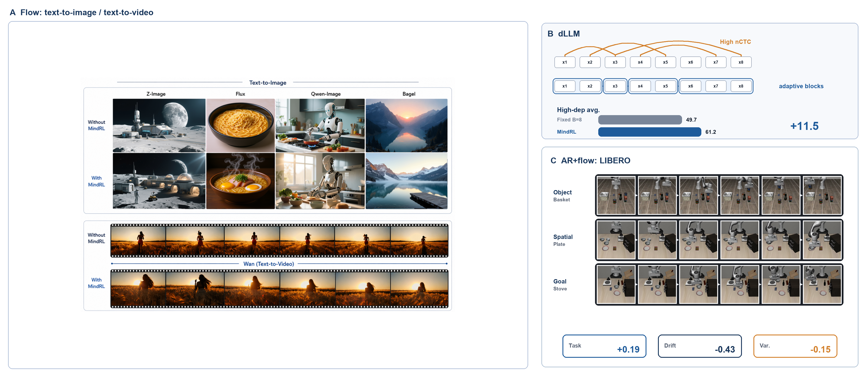Click token box x3 in top row
The width and height of the screenshot is (868, 391).
[x=615, y=62]
